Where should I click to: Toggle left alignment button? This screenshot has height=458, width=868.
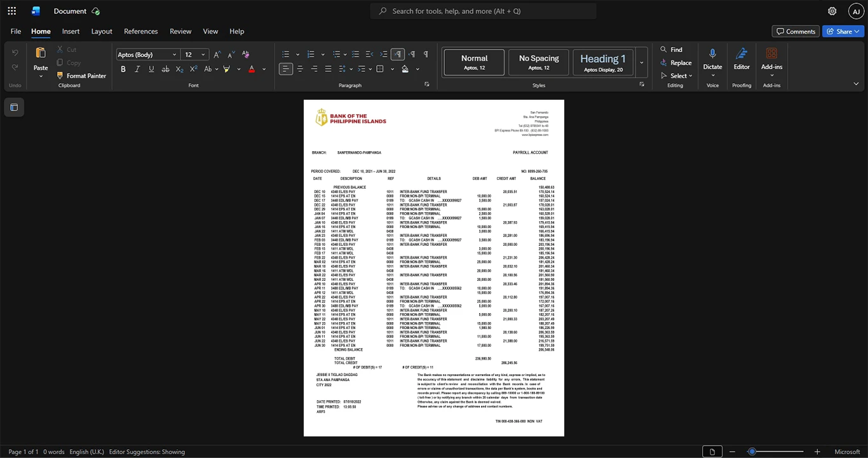point(286,69)
